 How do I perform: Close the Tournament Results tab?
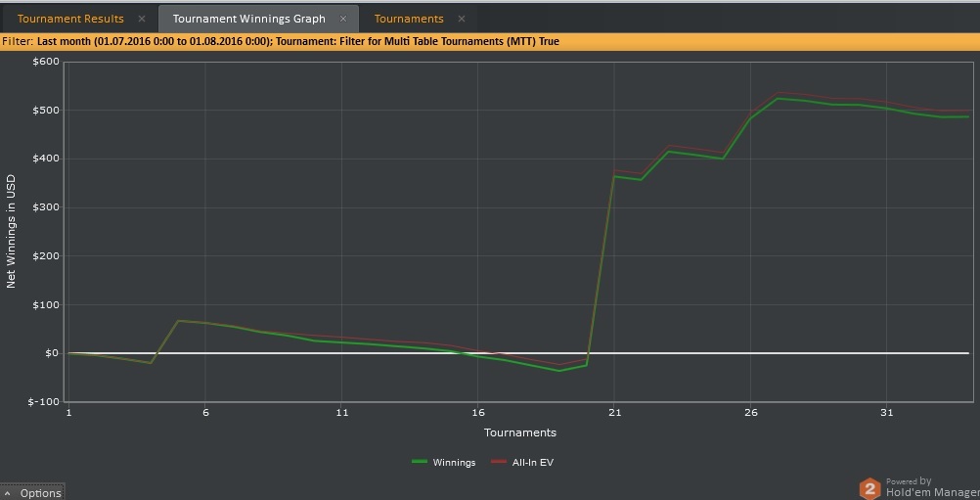coord(141,19)
